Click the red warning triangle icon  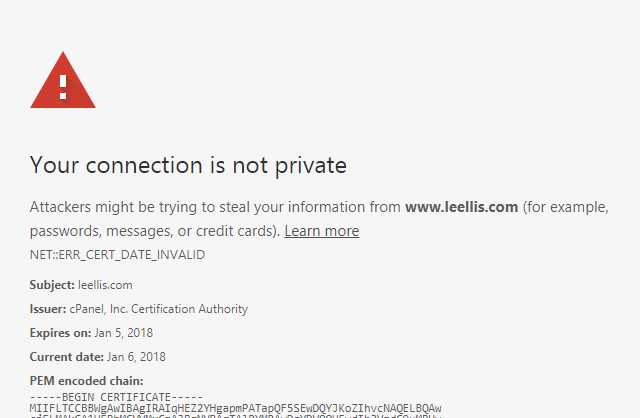63,80
